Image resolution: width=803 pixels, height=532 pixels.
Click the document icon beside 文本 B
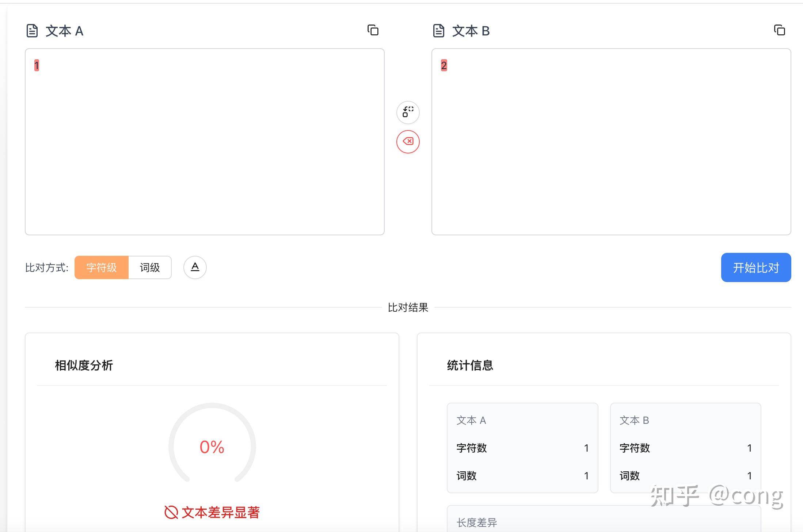438,31
